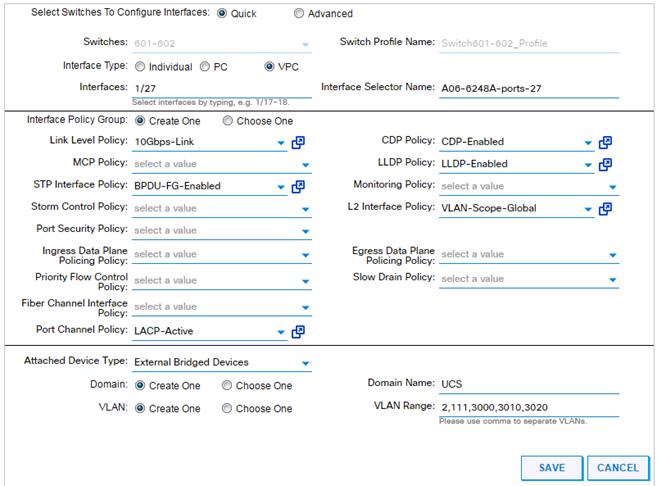Screen dimensions: 657x486
Task: Expand the Port Security Policy dropdown
Action: coord(305,231)
